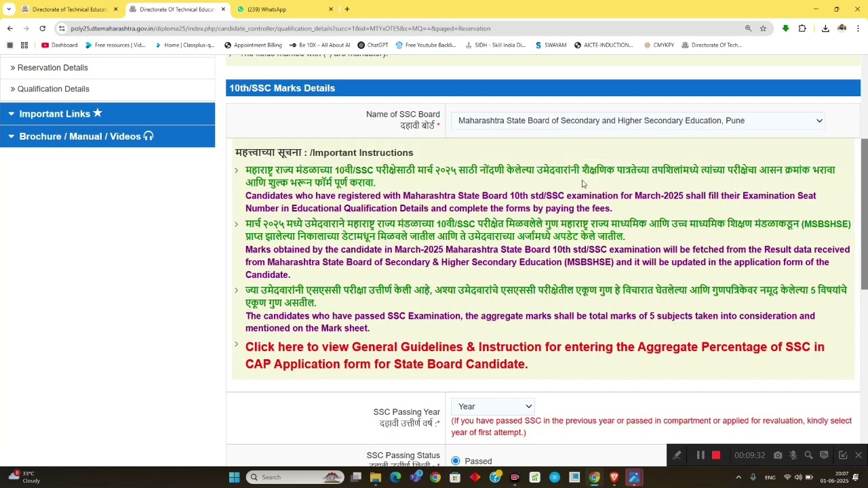Click the address bar URL
This screenshot has height=488, width=868.
pos(280,28)
